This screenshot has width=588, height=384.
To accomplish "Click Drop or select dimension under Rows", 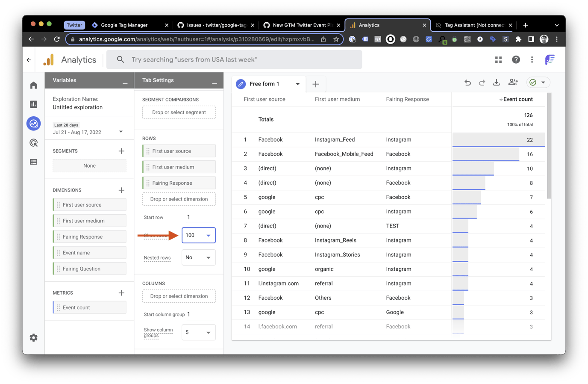I will click(x=179, y=199).
